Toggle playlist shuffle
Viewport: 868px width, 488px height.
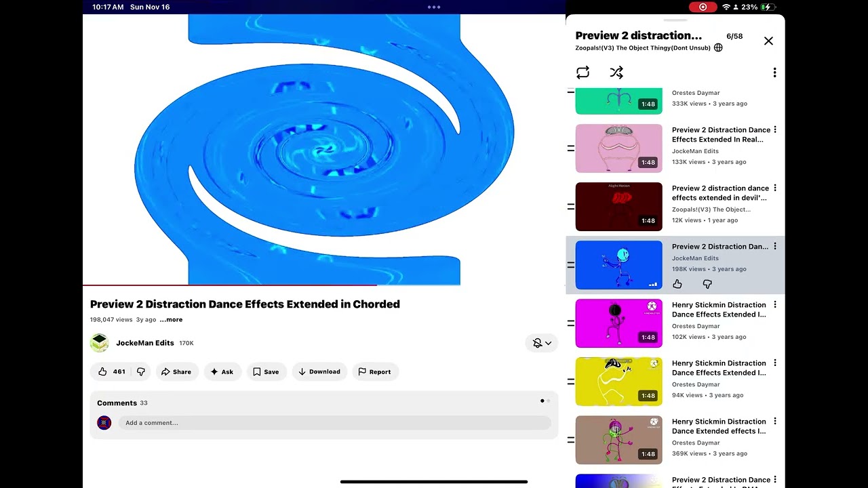point(616,73)
